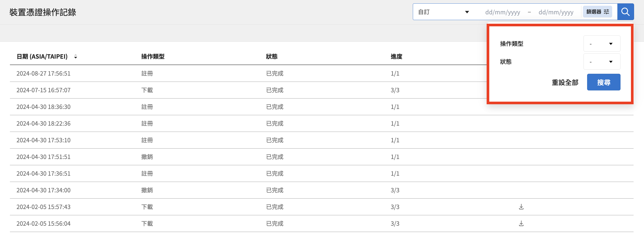The width and height of the screenshot is (644, 233).
Task: Click 撤銷 in the 17:34:00 row
Action: [x=147, y=190]
